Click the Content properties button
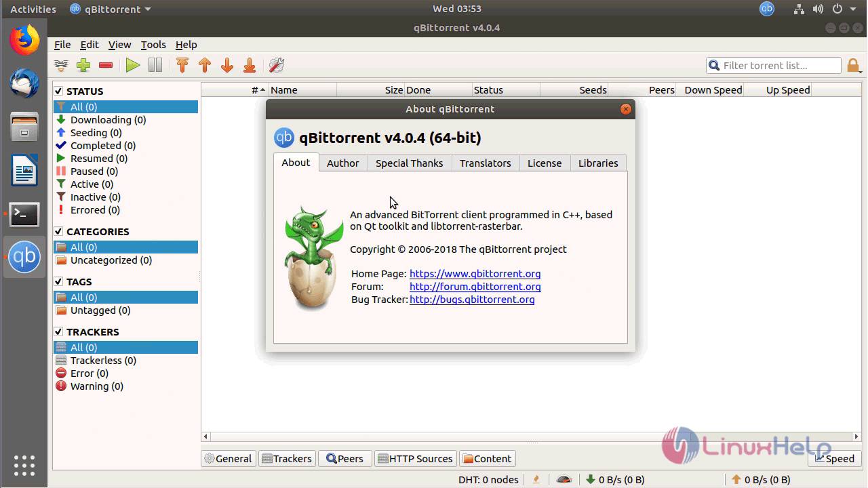Screen dimensions: 868x488 tap(487, 459)
